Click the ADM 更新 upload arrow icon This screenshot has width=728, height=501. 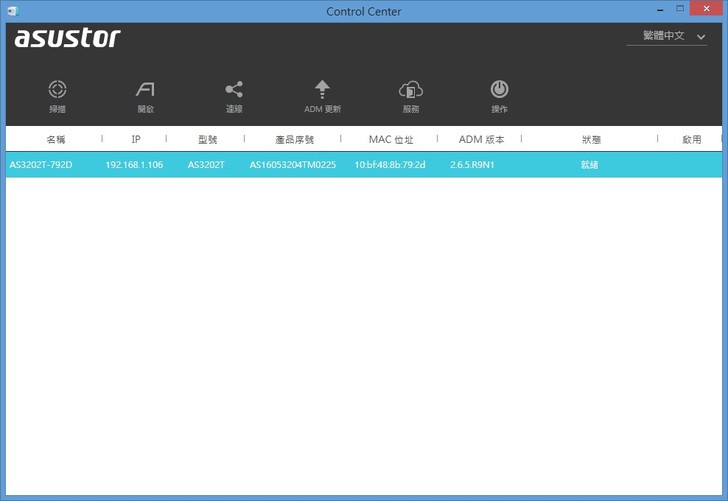click(x=322, y=90)
